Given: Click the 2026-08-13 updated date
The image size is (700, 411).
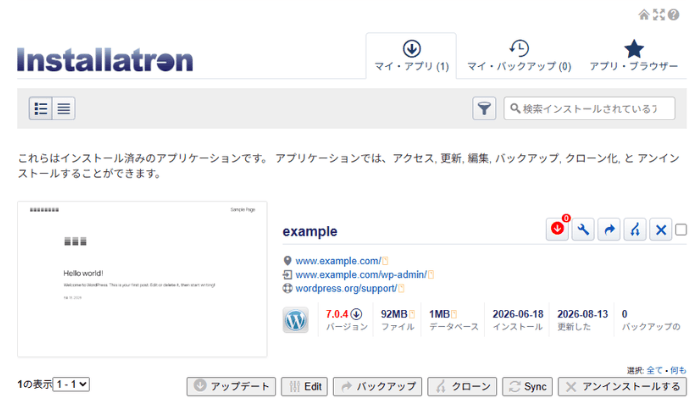Looking at the screenshot, I should pos(583,314).
